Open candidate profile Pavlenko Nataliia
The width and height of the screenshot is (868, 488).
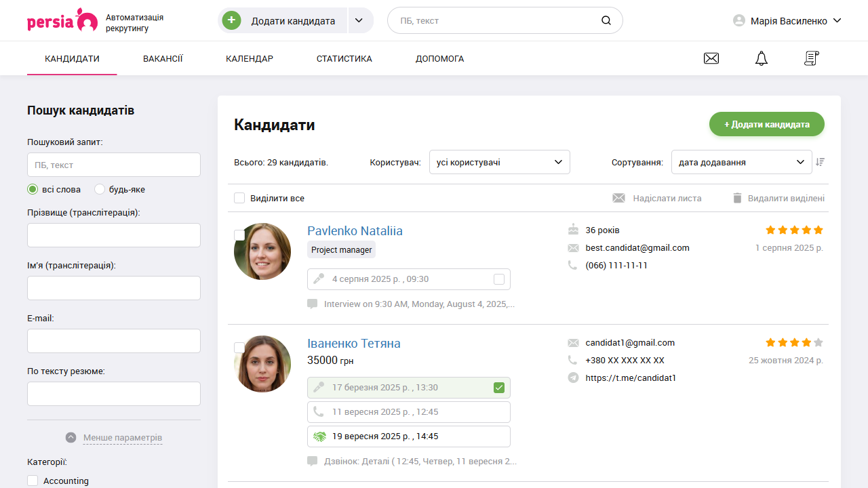(x=355, y=231)
